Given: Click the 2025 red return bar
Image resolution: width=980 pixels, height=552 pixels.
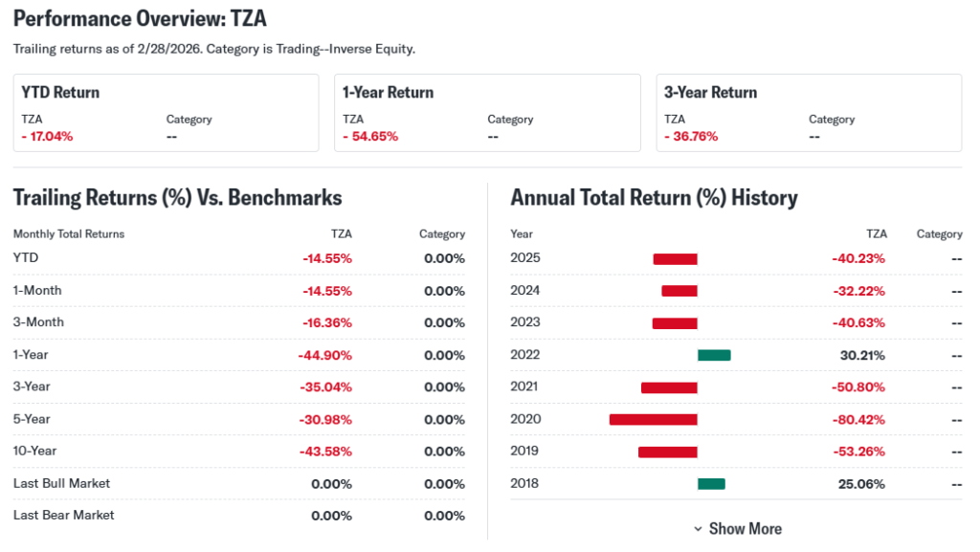Looking at the screenshot, I should coord(675,259).
